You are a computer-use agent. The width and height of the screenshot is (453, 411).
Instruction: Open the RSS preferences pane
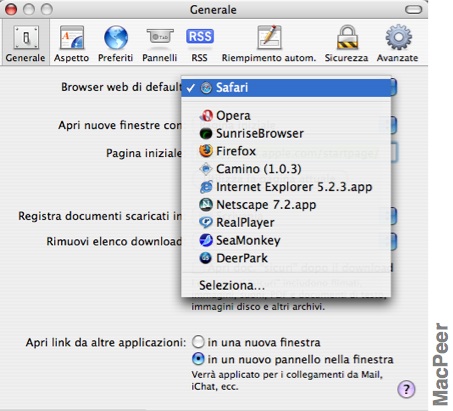click(x=199, y=44)
